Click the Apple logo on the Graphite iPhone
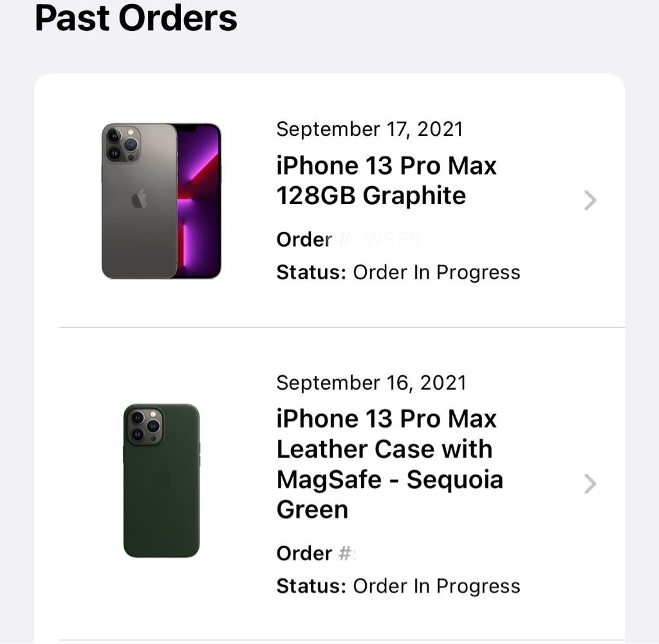This screenshot has width=659, height=644. point(140,199)
